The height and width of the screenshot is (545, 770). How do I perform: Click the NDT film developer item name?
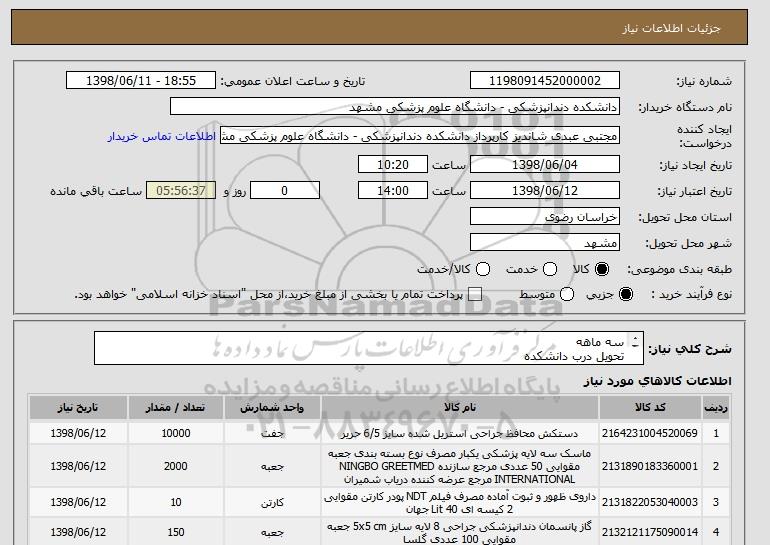coord(460,502)
